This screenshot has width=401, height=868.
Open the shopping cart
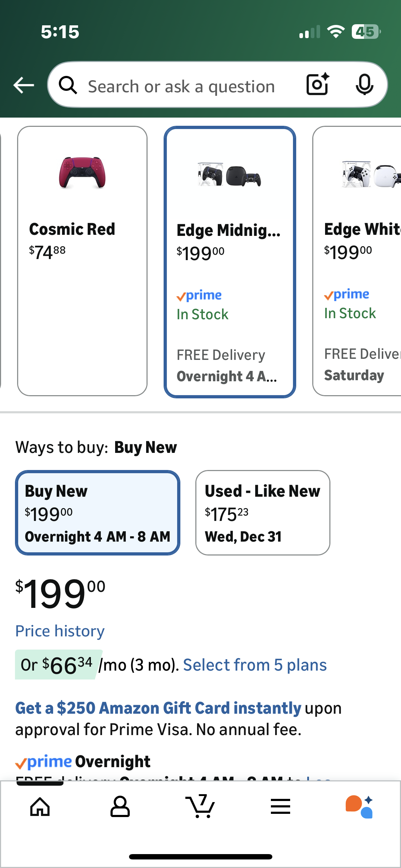(200, 807)
